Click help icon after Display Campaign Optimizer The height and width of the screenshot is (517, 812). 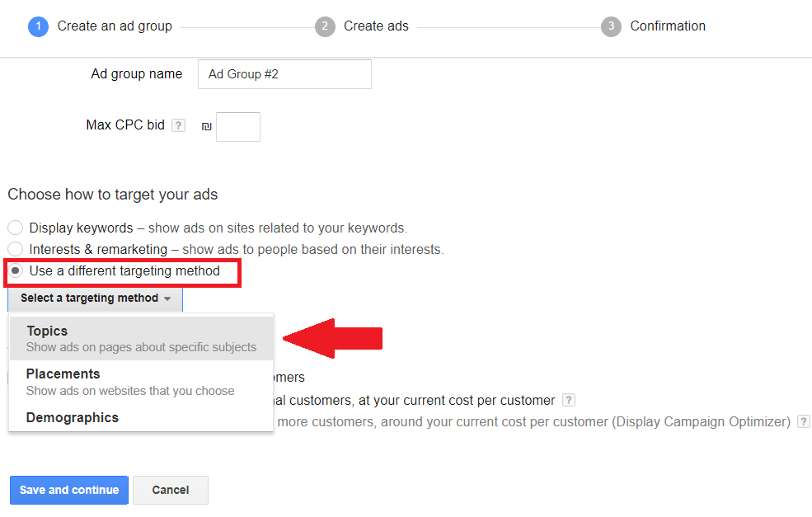(x=803, y=421)
